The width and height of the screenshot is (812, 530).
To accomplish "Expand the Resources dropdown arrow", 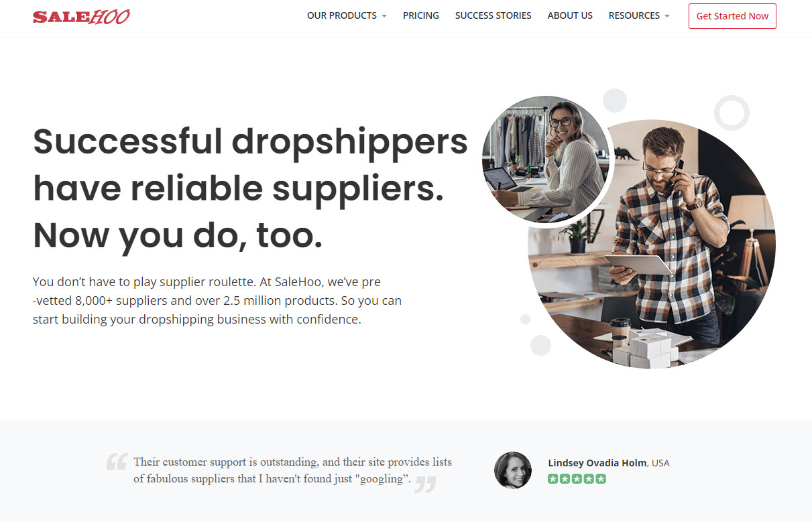I will (667, 16).
